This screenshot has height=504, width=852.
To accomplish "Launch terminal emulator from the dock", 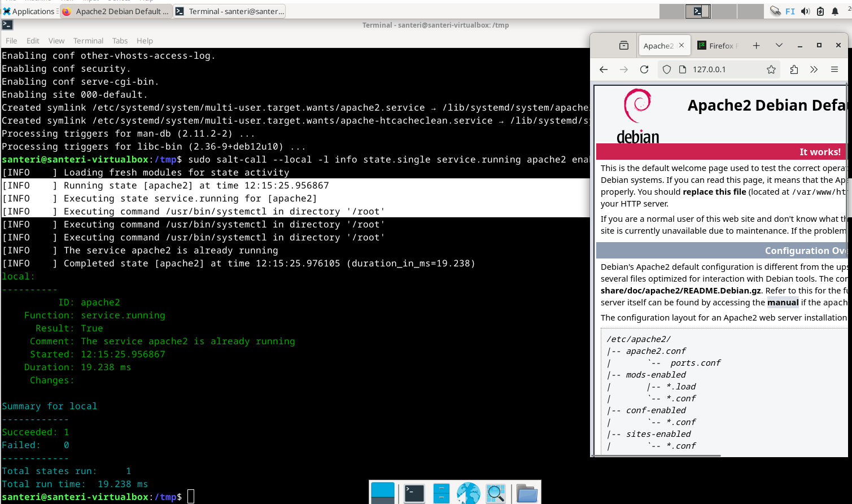I will [x=414, y=493].
